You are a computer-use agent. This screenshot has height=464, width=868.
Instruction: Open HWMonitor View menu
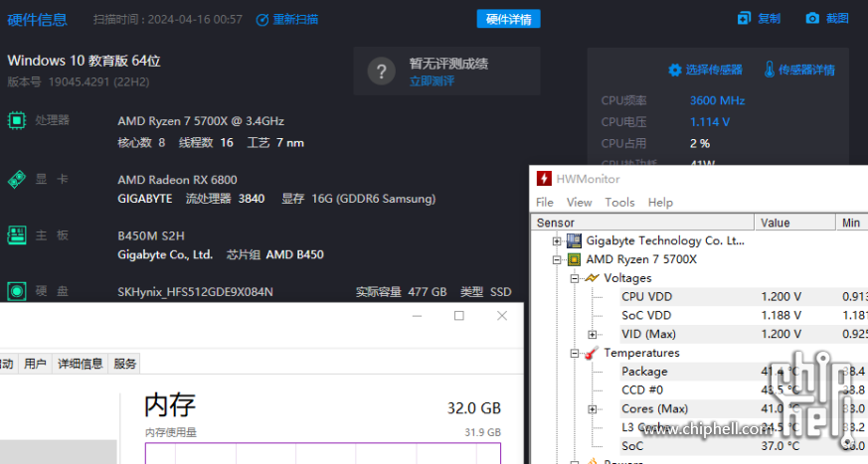tap(579, 203)
